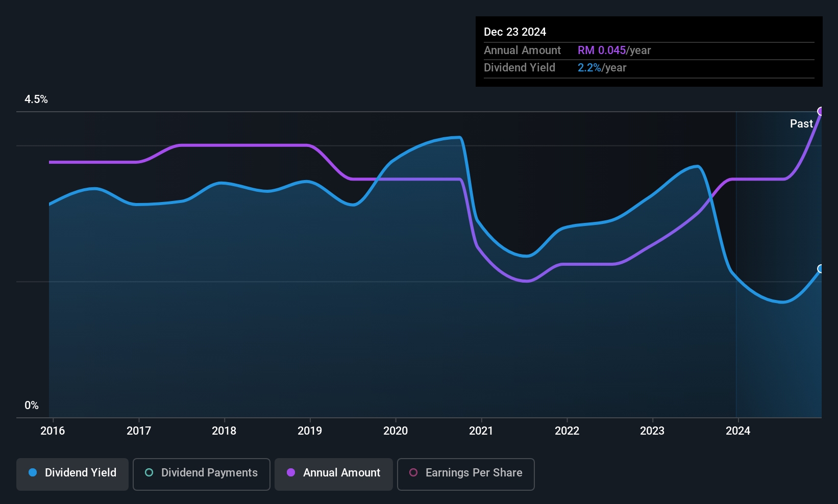Click the 4.5% y-axis label

pos(36,99)
